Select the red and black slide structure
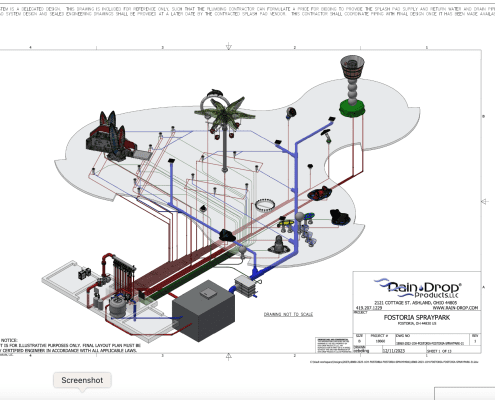This screenshot has height=400, width=495. 110,137
